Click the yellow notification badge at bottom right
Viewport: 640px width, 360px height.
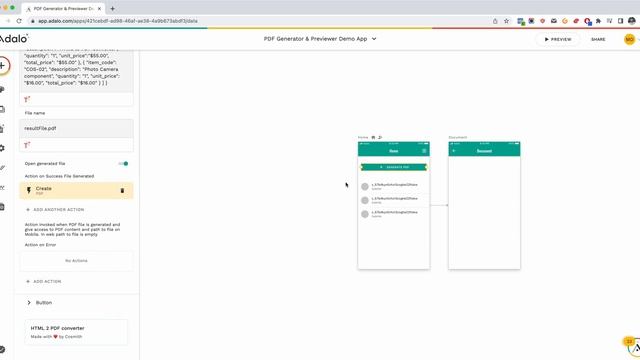point(629,341)
